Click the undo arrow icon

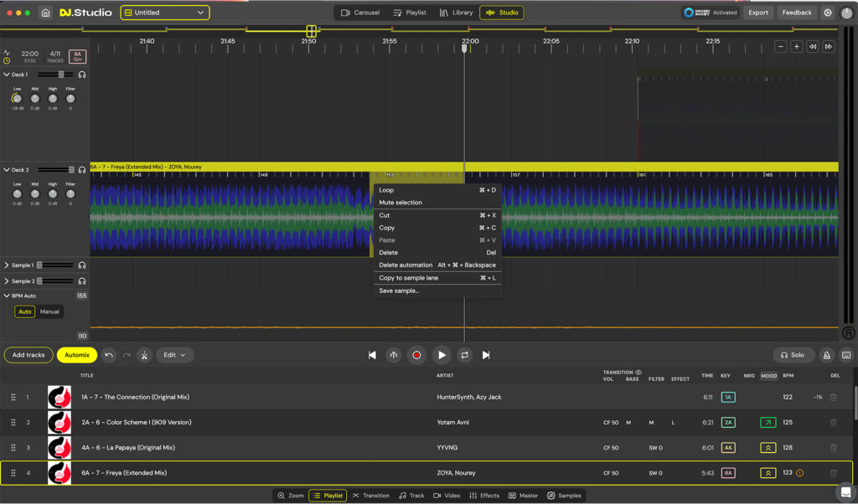click(109, 355)
